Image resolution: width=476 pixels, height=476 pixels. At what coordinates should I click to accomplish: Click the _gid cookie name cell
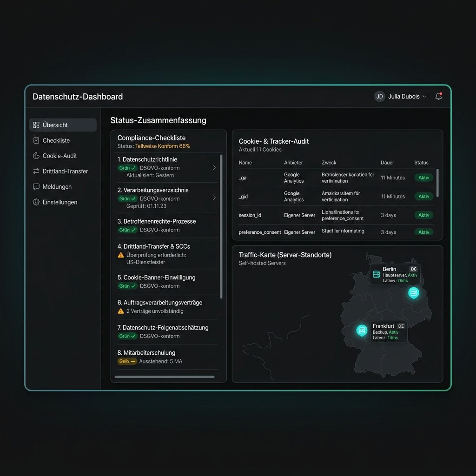(x=243, y=197)
